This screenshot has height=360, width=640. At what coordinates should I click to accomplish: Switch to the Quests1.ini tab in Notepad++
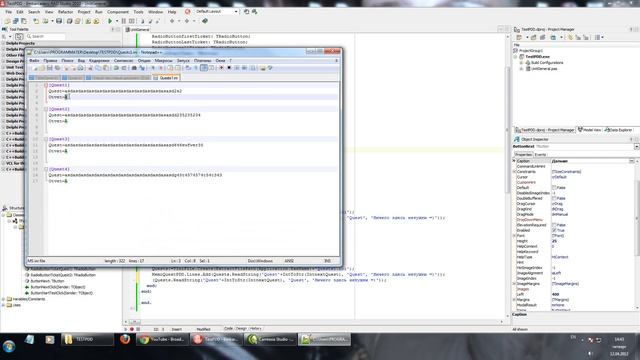[x=166, y=78]
